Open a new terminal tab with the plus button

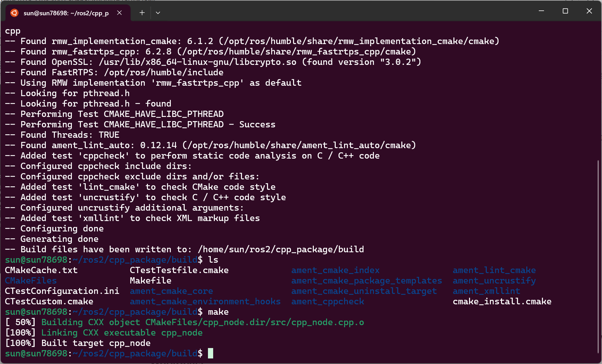[142, 12]
